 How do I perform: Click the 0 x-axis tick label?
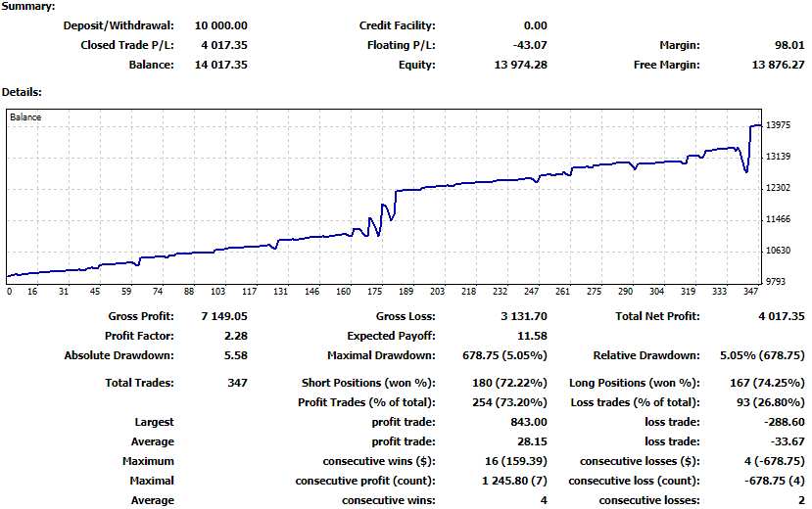[10, 292]
